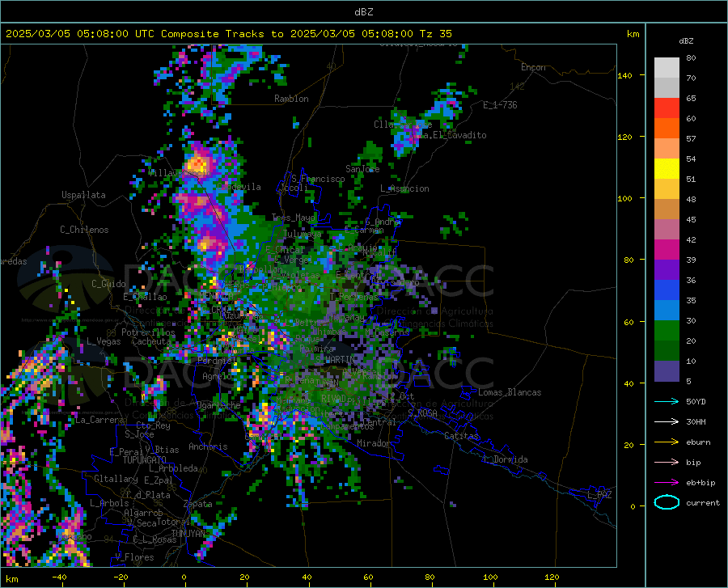Viewport: 728px width, 588px height.
Task: Select the light grey swatch between 80 and 70
Action: pyautogui.click(x=667, y=67)
